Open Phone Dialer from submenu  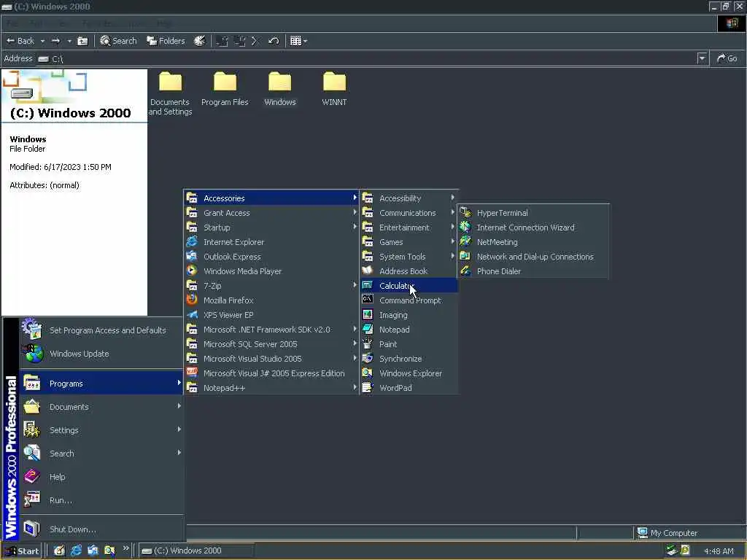[x=533, y=271]
